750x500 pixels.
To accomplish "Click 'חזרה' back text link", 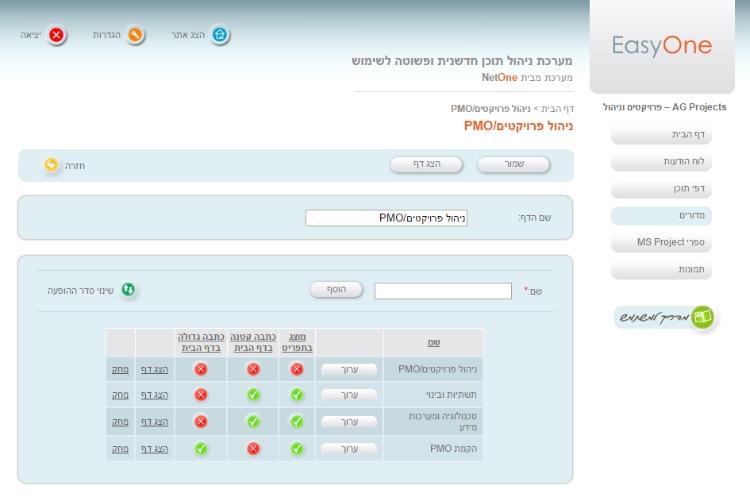I will pos(75,166).
